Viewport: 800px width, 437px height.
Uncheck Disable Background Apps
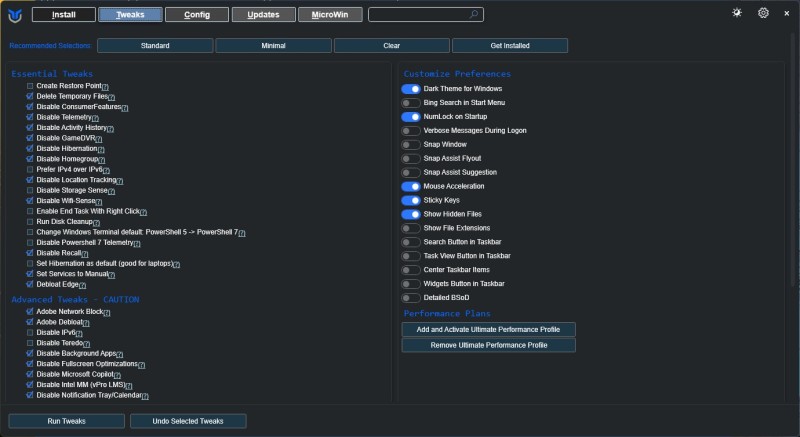(30, 353)
